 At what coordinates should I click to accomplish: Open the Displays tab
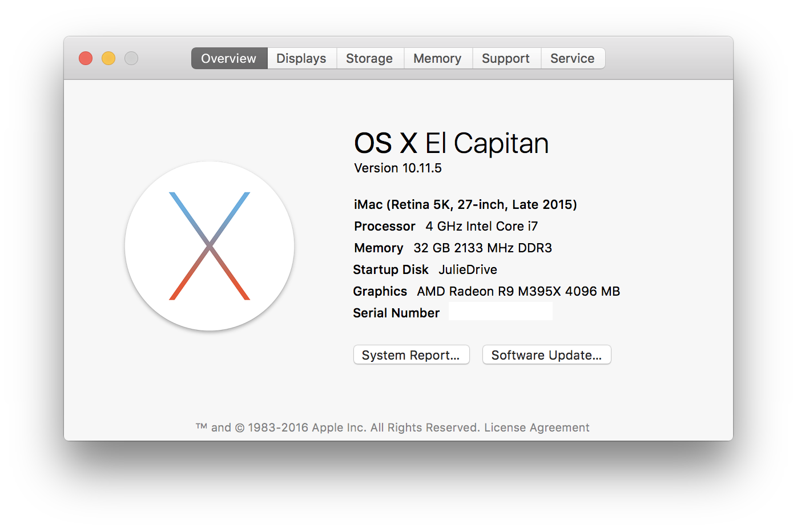[x=301, y=58]
